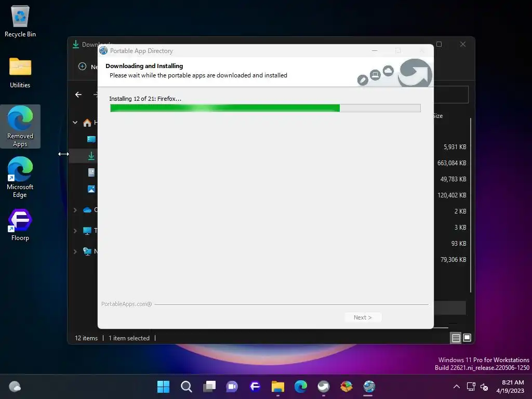532x399 pixels.
Task: Open File Explorer from taskbar
Action: click(x=278, y=387)
